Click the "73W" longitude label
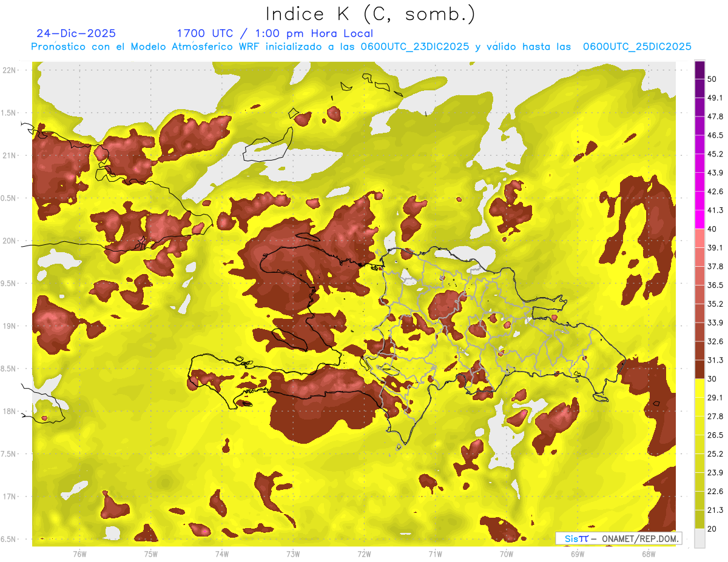728x562 pixels. [293, 554]
